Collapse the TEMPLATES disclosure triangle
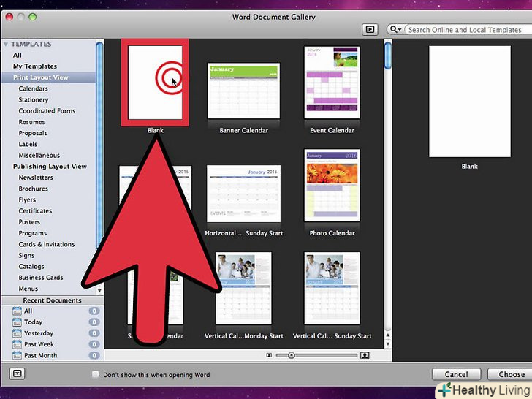This screenshot has height=399, width=532. (6, 44)
